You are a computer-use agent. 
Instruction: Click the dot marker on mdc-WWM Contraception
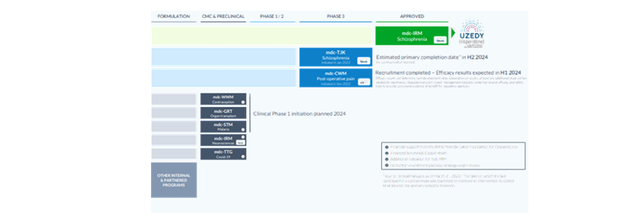click(x=242, y=102)
